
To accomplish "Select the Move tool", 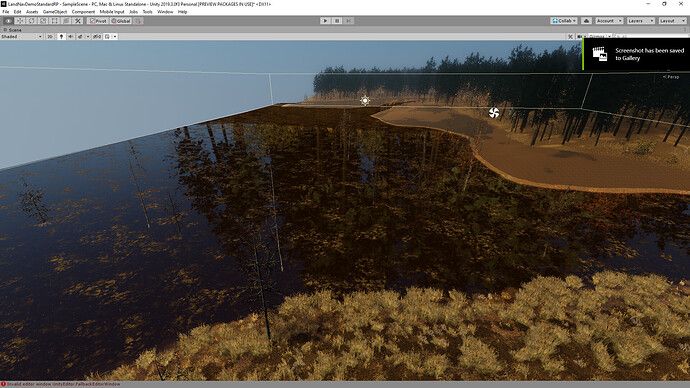I will [20, 21].
